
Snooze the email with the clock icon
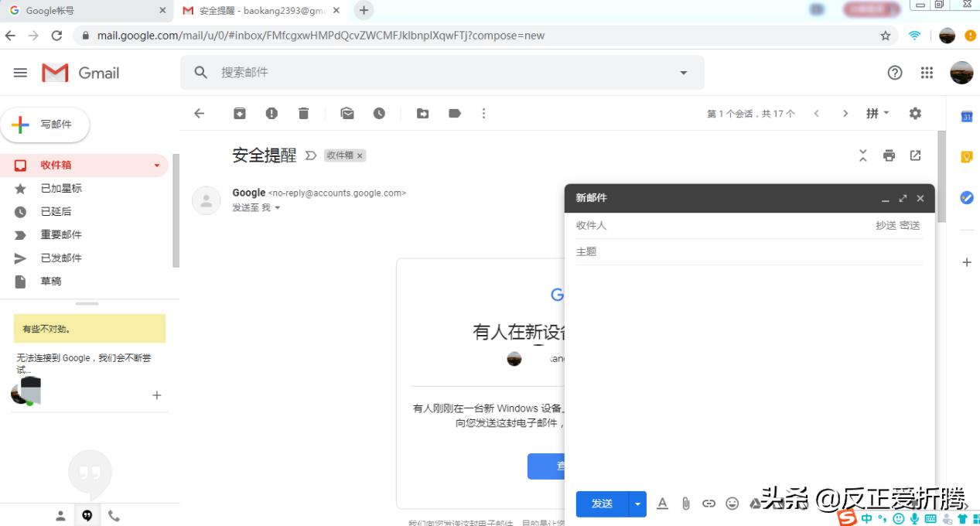point(379,113)
